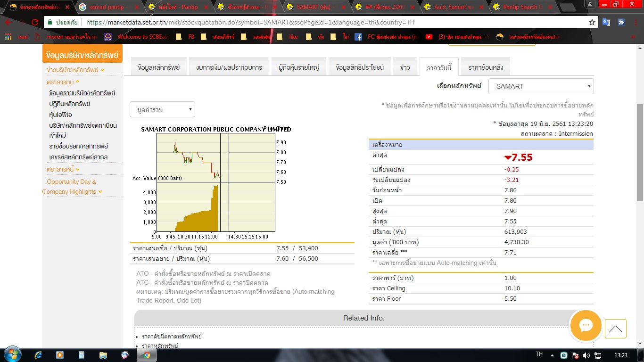Open the orange chat bubble widget
Screen dimensions: 644x362
point(586,326)
